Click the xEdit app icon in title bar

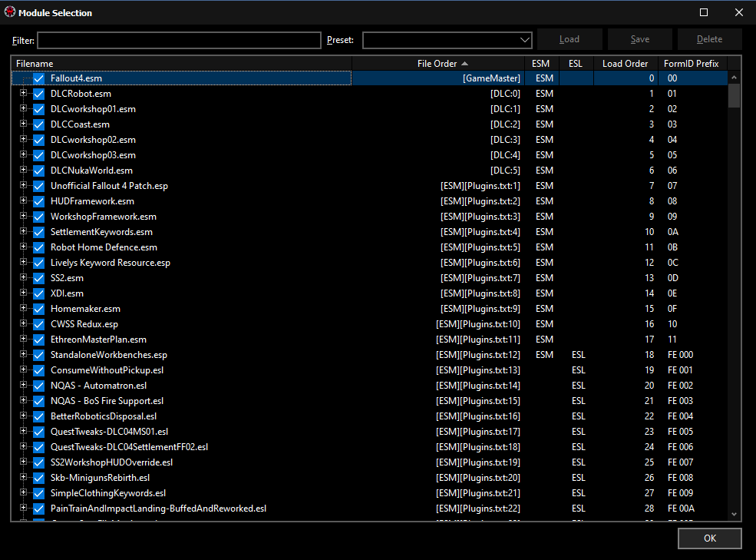pyautogui.click(x=10, y=12)
